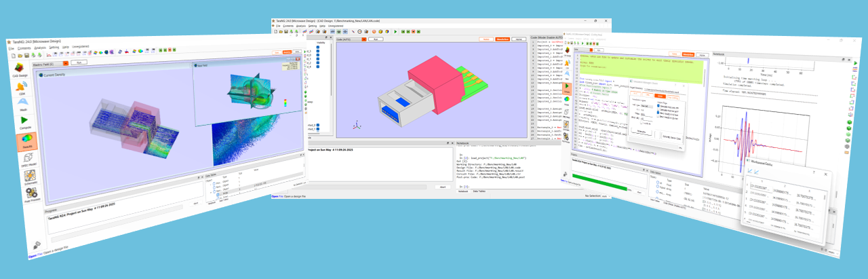Open Analysis menu in middle CAD Design window
The image size is (868, 279).
point(301,26)
